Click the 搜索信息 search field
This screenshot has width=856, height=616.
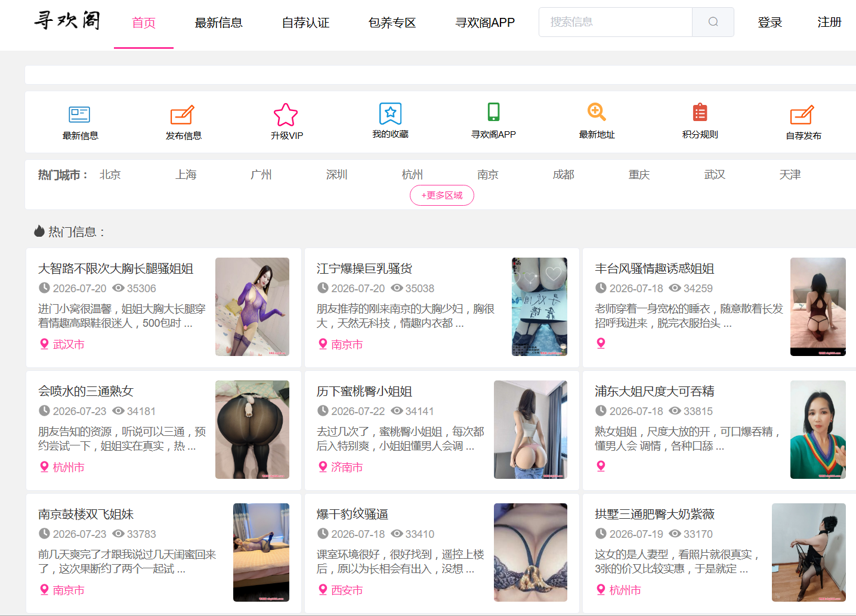click(x=616, y=22)
